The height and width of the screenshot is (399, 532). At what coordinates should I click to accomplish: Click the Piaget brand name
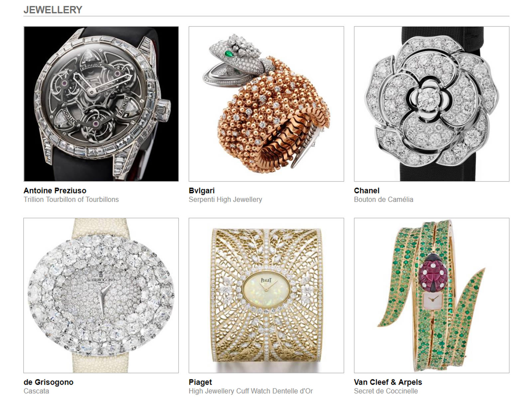pyautogui.click(x=200, y=382)
